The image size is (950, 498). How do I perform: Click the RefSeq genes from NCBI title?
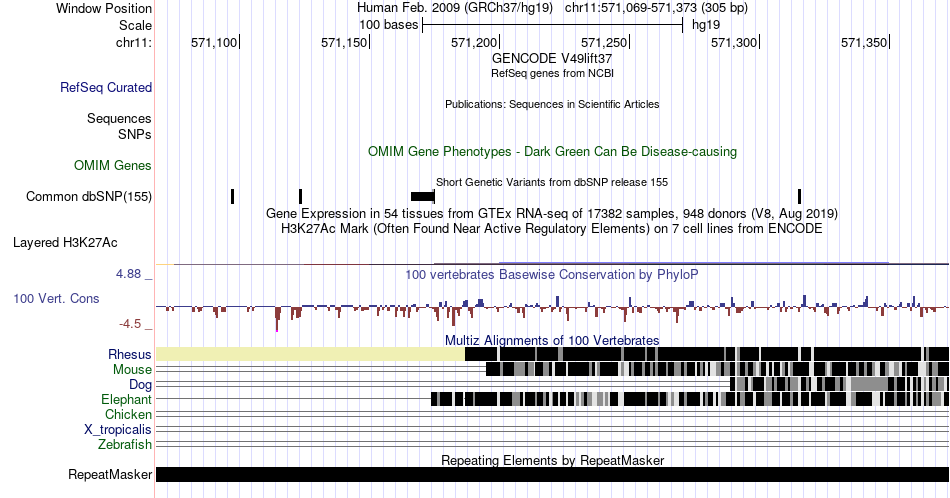(552, 73)
